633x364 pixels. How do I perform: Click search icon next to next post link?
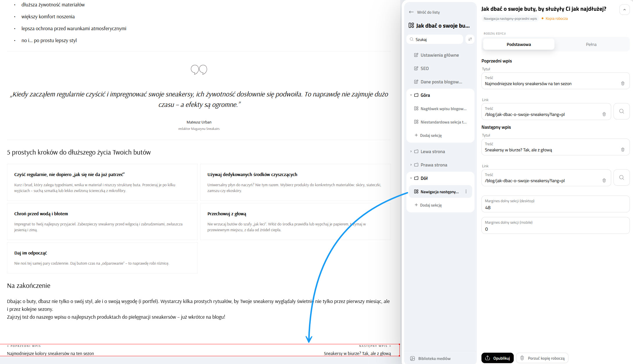point(621,177)
